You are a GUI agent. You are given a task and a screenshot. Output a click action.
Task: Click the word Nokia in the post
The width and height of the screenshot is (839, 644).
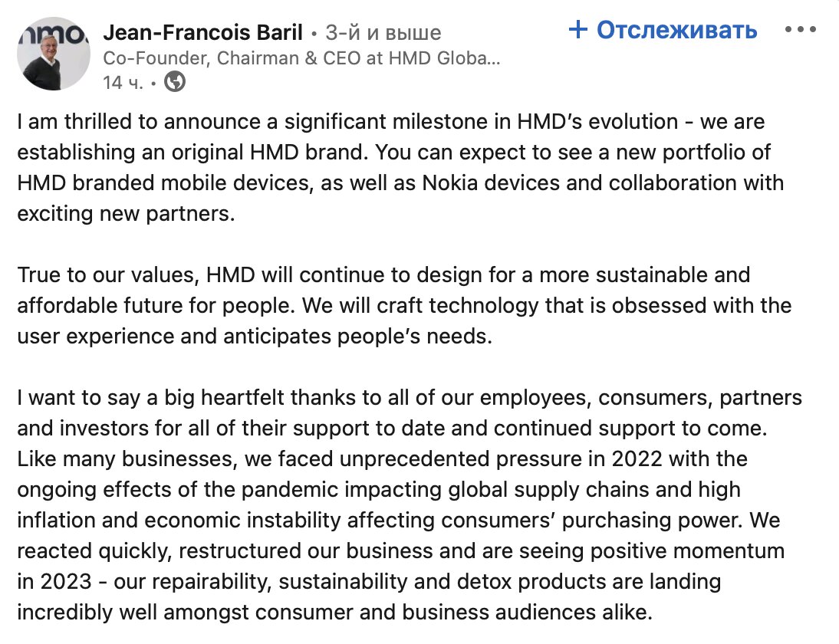449,183
